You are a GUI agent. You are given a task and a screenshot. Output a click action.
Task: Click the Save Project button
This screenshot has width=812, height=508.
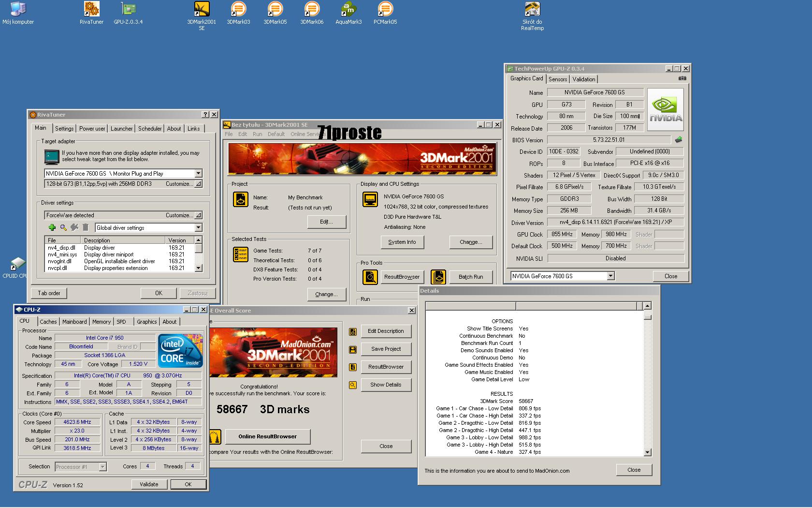coord(386,349)
